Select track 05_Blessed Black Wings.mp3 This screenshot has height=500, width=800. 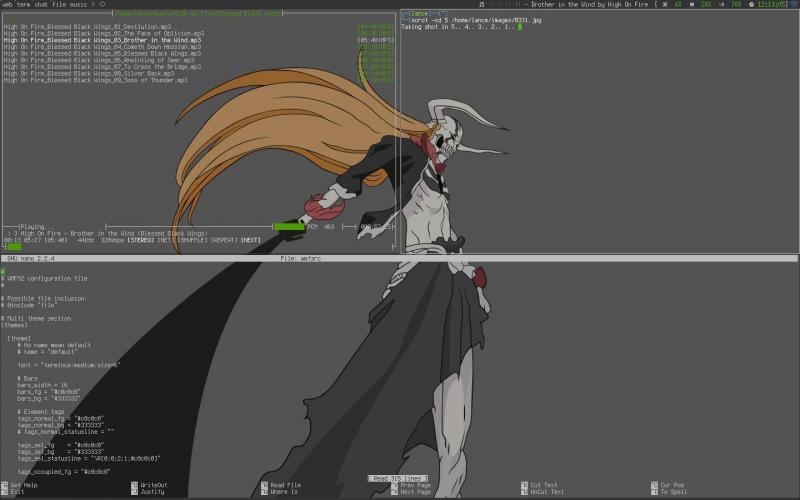click(102, 53)
